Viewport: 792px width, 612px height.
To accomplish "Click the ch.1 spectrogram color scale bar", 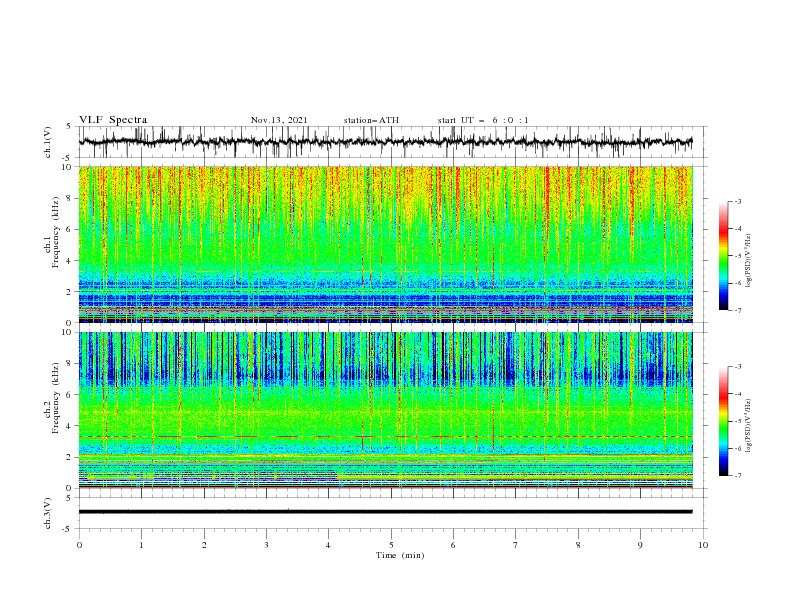I will tap(723, 255).
